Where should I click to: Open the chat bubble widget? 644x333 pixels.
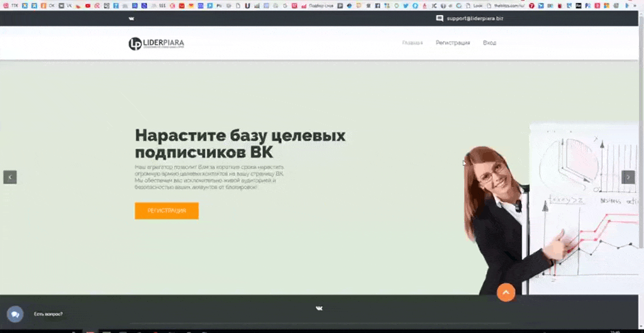pyautogui.click(x=14, y=314)
